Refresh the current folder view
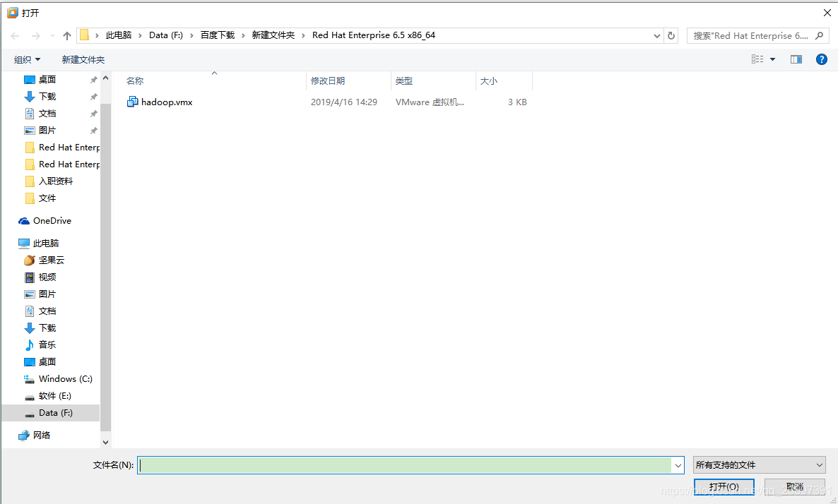838x504 pixels. tap(671, 36)
